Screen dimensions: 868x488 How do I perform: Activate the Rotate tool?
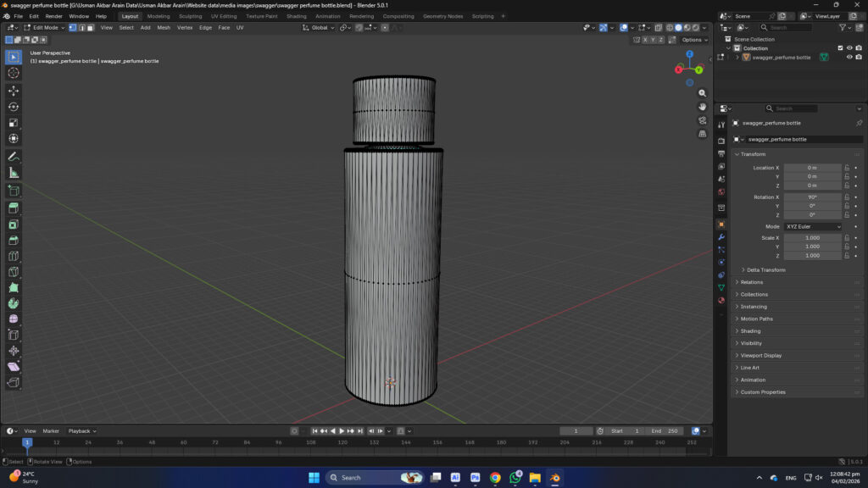click(14, 107)
